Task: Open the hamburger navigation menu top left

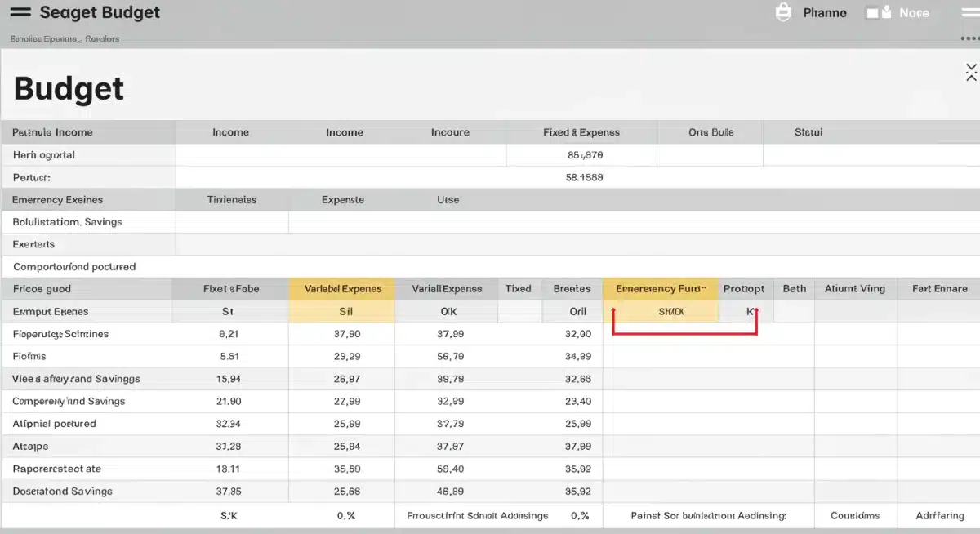Action: click(x=22, y=11)
